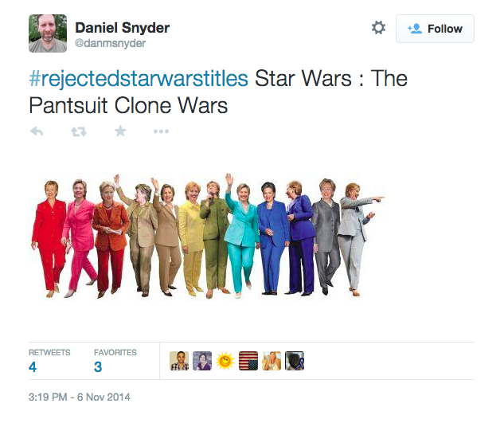Click the reply arrow icon
The height and width of the screenshot is (423, 504).
tap(37, 131)
